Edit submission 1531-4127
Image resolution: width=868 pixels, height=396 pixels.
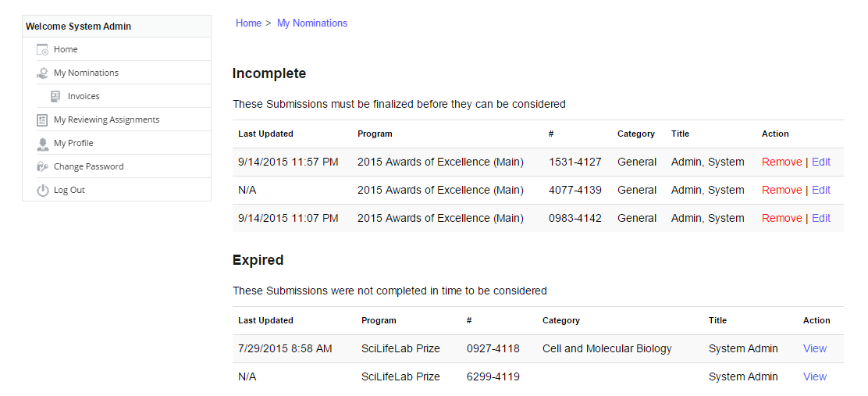[x=821, y=162]
